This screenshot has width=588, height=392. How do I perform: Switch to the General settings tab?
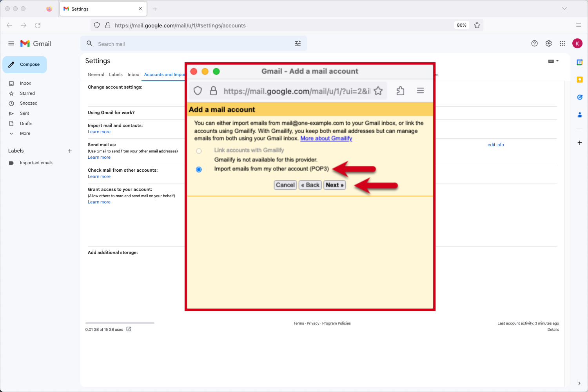(96, 74)
